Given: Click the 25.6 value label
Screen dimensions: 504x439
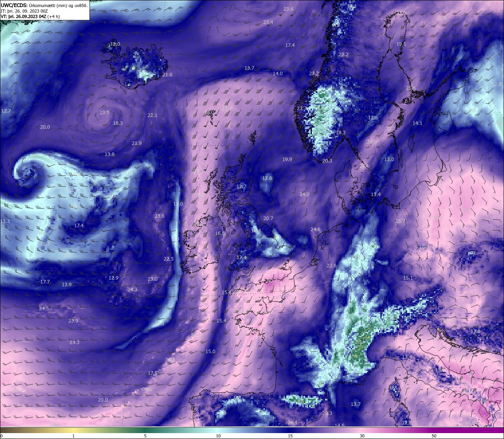Looking at the screenshot, I should (411, 88).
